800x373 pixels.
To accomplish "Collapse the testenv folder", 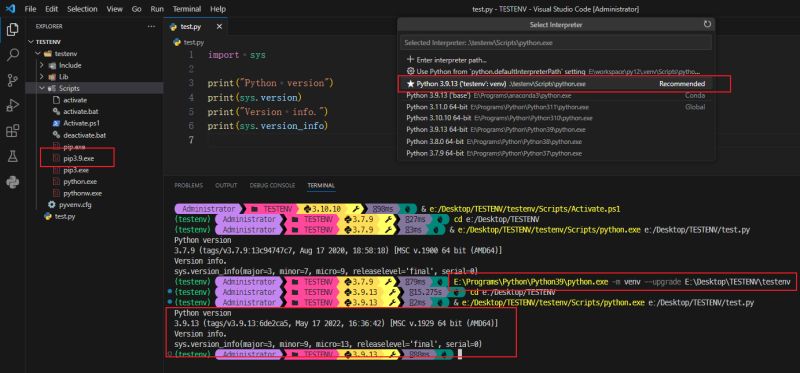I will tap(37, 53).
